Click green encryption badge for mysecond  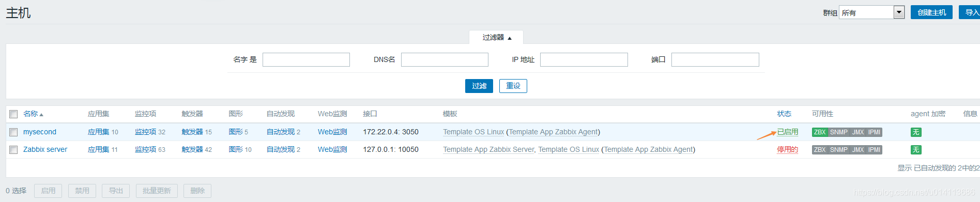point(916,132)
